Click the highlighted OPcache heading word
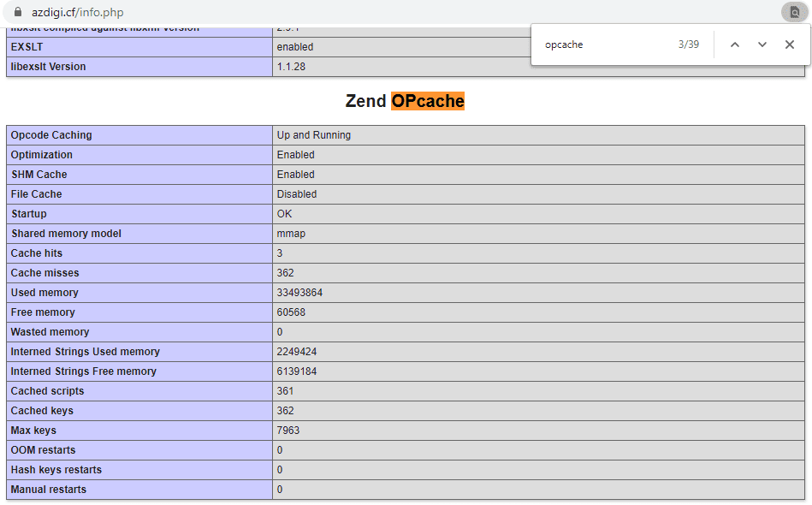812x505 pixels. point(428,101)
